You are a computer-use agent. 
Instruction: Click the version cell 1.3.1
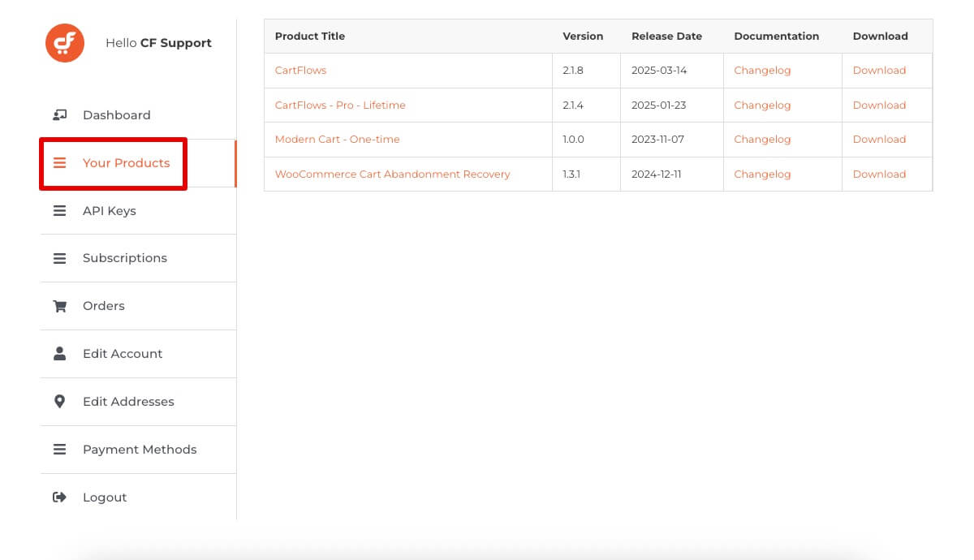tap(572, 174)
